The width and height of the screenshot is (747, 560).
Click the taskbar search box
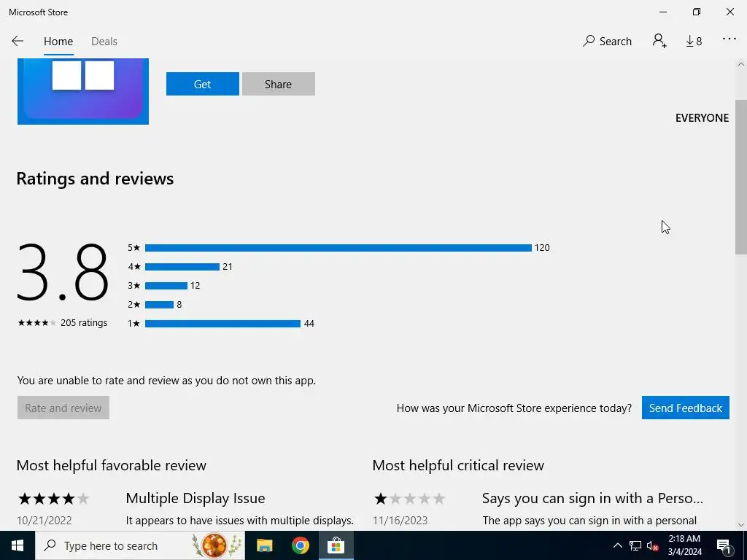click(140, 545)
